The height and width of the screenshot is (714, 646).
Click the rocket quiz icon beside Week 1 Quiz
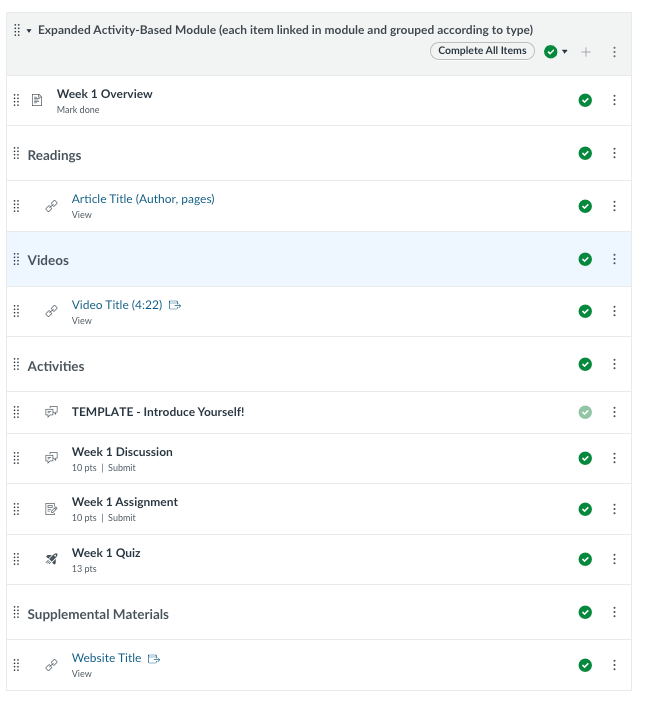pyautogui.click(x=51, y=559)
